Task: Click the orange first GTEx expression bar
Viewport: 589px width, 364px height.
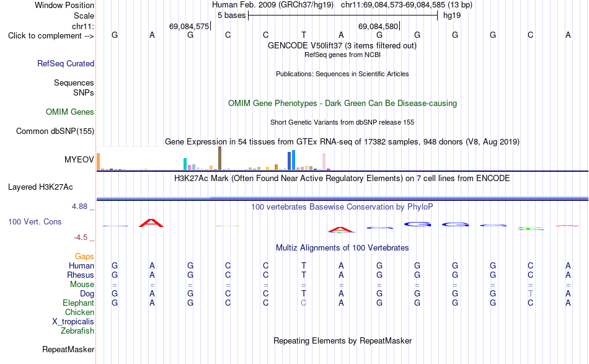Action: tap(99, 161)
